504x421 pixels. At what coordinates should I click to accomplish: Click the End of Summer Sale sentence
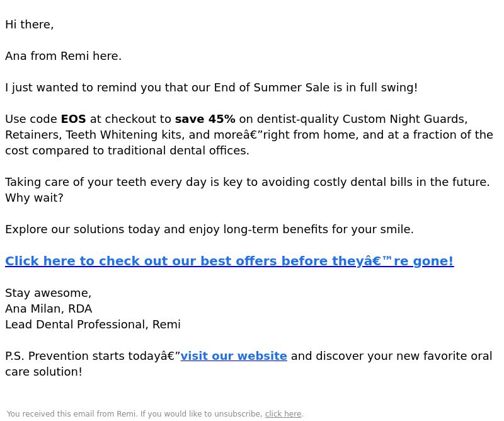pos(211,88)
